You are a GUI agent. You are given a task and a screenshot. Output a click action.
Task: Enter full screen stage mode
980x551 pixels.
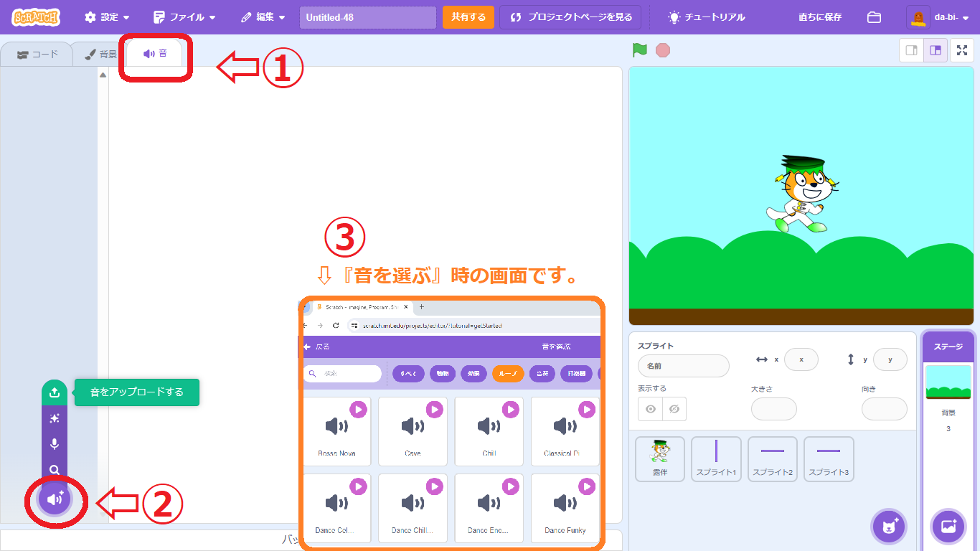click(962, 50)
